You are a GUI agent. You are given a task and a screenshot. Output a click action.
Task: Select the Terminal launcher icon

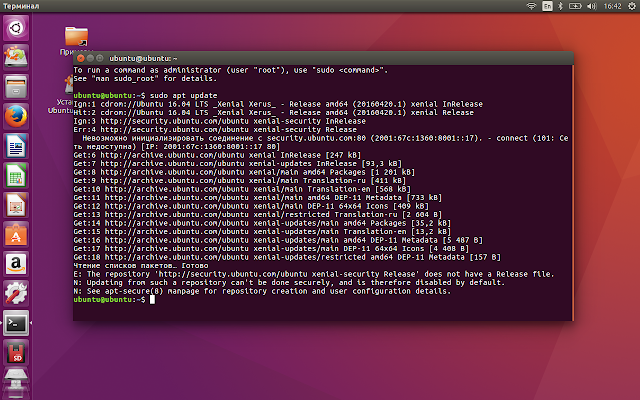tap(16, 323)
